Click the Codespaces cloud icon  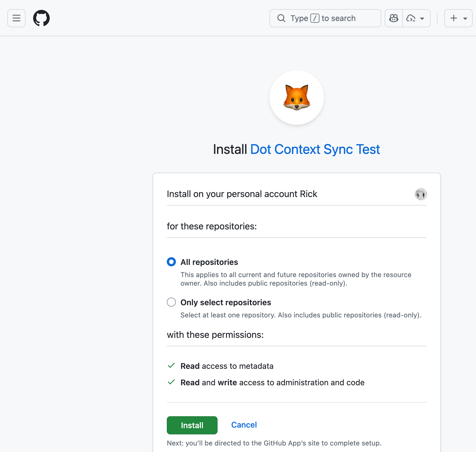(x=411, y=18)
